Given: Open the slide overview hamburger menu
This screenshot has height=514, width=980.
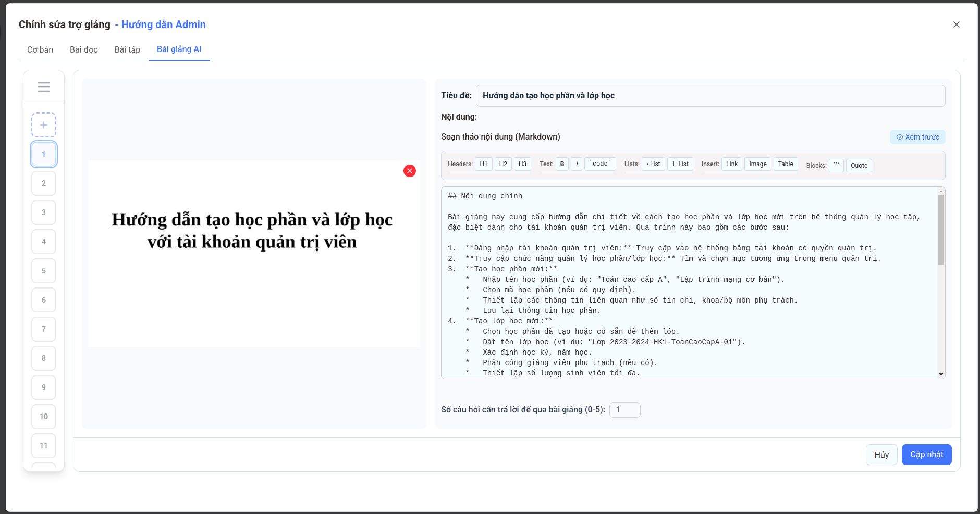Looking at the screenshot, I should pyautogui.click(x=44, y=86).
